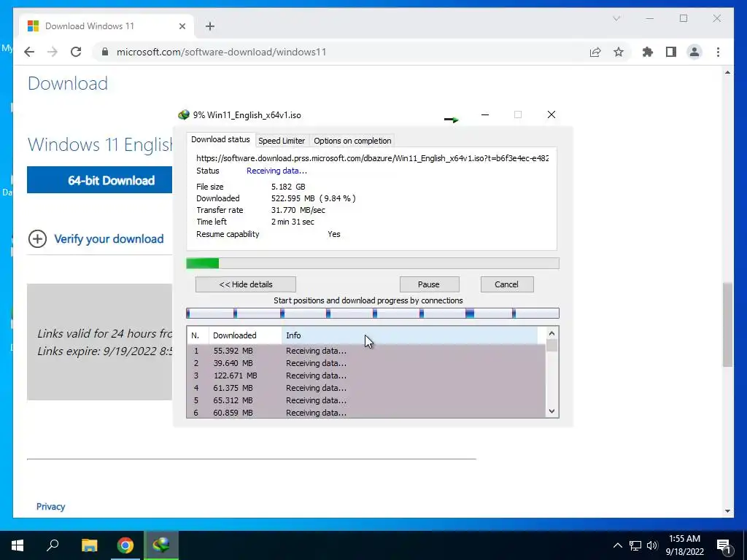Click the page scrollbar up arrow
Image resolution: width=747 pixels, height=560 pixels.
[x=727, y=72]
